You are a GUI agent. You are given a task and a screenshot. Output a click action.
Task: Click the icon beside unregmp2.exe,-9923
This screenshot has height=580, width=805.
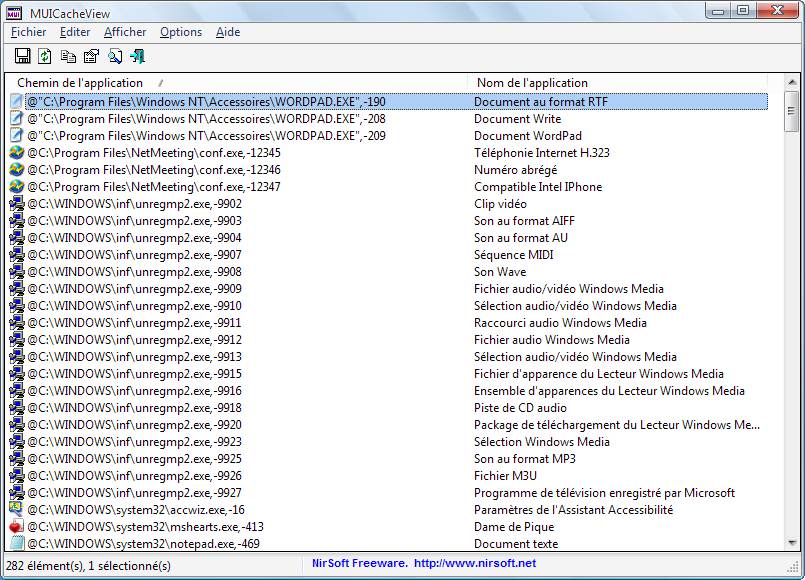(16, 441)
